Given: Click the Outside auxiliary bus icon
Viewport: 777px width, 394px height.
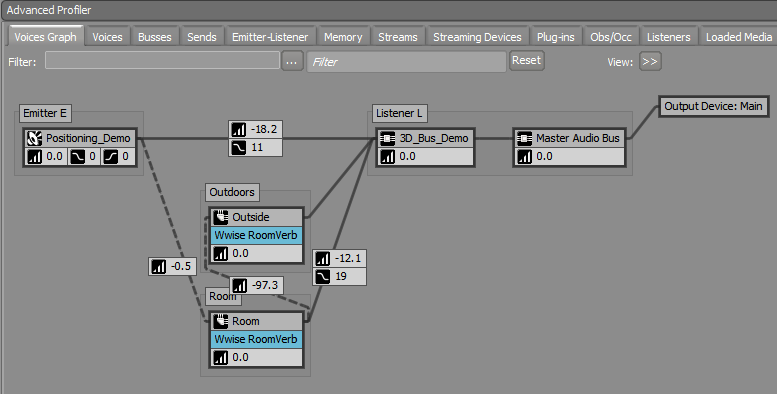Looking at the screenshot, I should click(221, 217).
